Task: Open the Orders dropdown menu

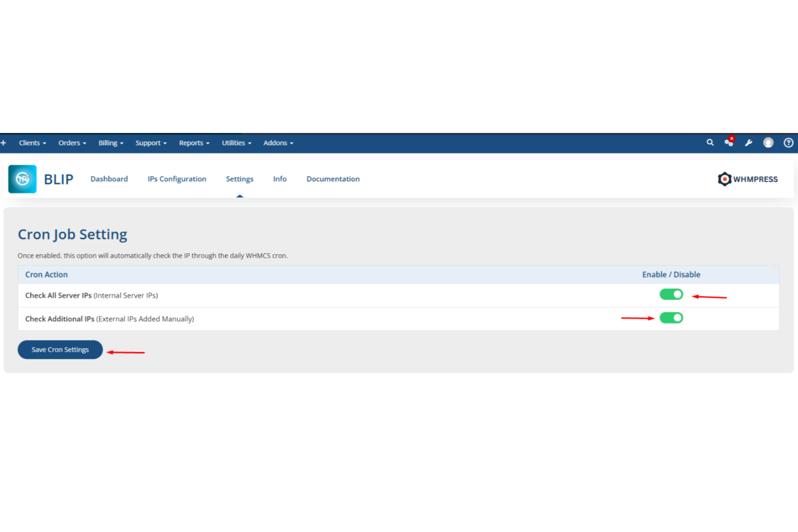Action: point(72,143)
